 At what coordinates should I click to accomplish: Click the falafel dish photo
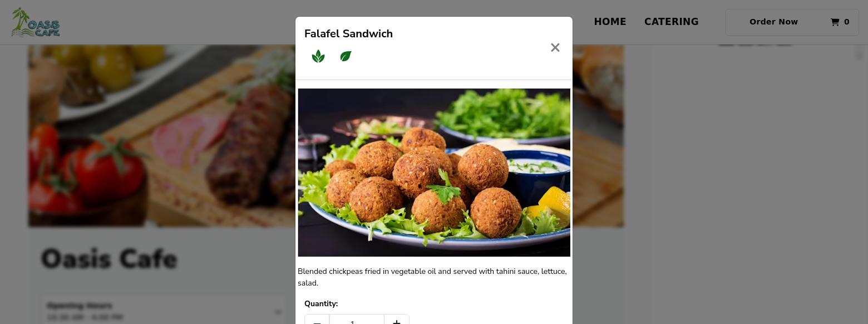(x=434, y=173)
